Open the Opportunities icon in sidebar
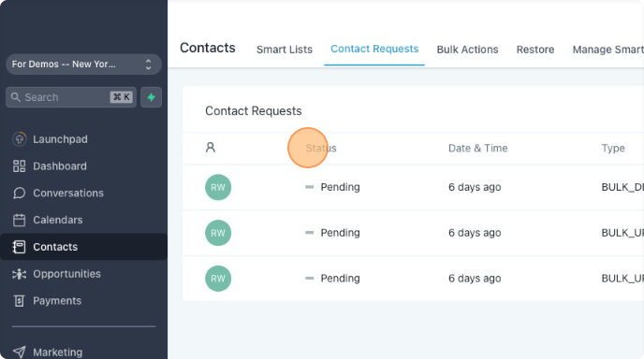 [x=20, y=274]
